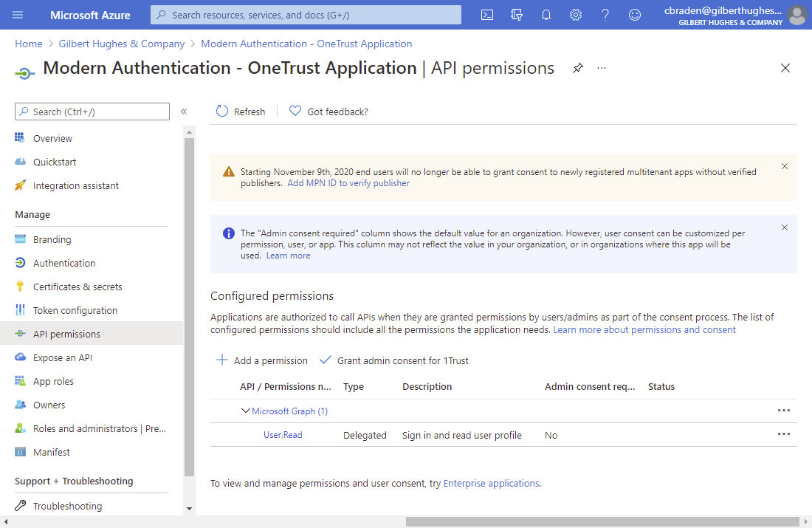Open Directory + subscription filter icon
The image size is (812, 528).
point(516,15)
